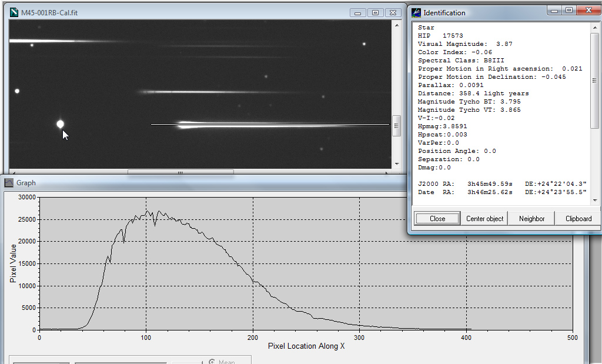Screen dimensions: 602x364
Task: Minimize the Identification window
Action: coord(554,11)
